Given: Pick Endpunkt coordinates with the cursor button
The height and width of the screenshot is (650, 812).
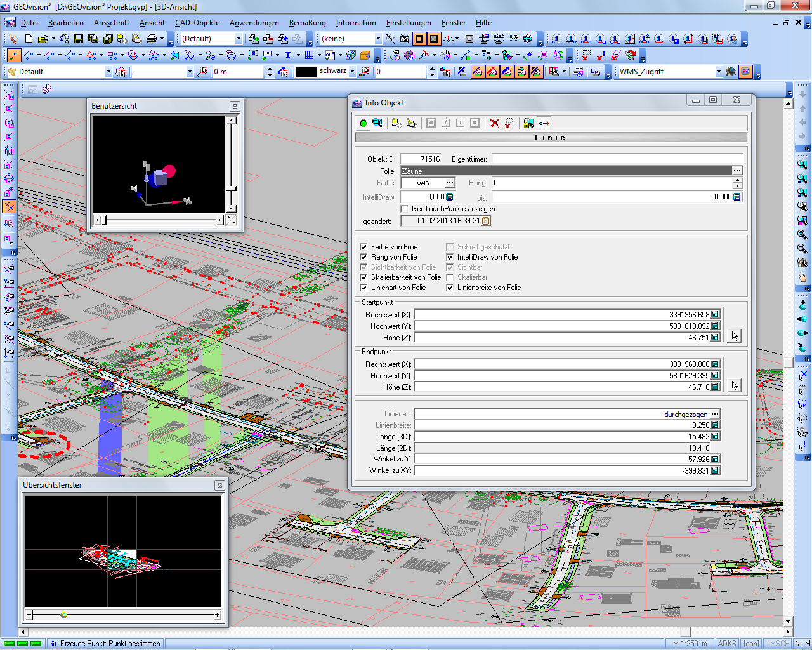Looking at the screenshot, I should (x=735, y=385).
